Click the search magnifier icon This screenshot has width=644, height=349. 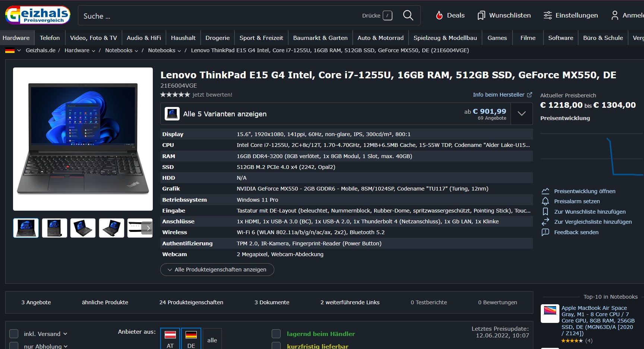tap(408, 15)
